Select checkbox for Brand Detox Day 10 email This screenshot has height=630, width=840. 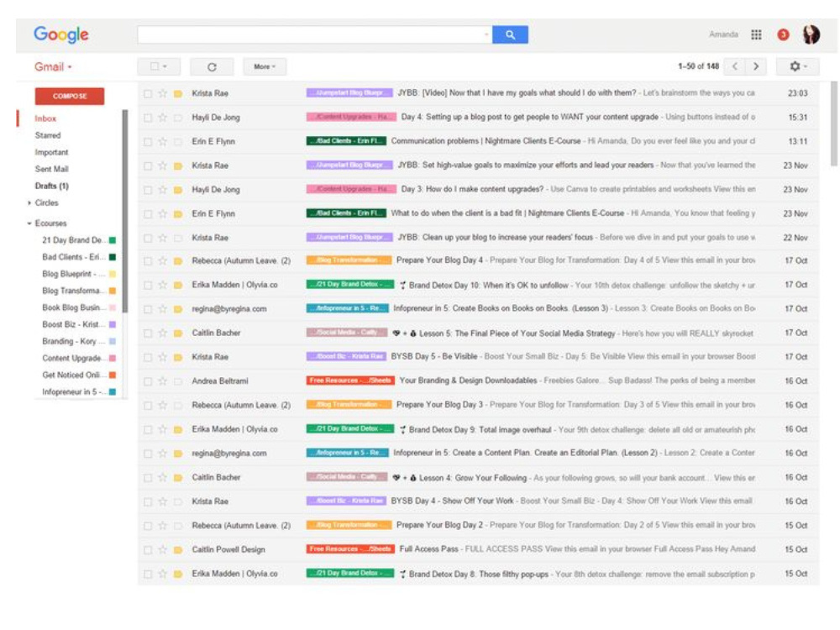pyautogui.click(x=148, y=285)
